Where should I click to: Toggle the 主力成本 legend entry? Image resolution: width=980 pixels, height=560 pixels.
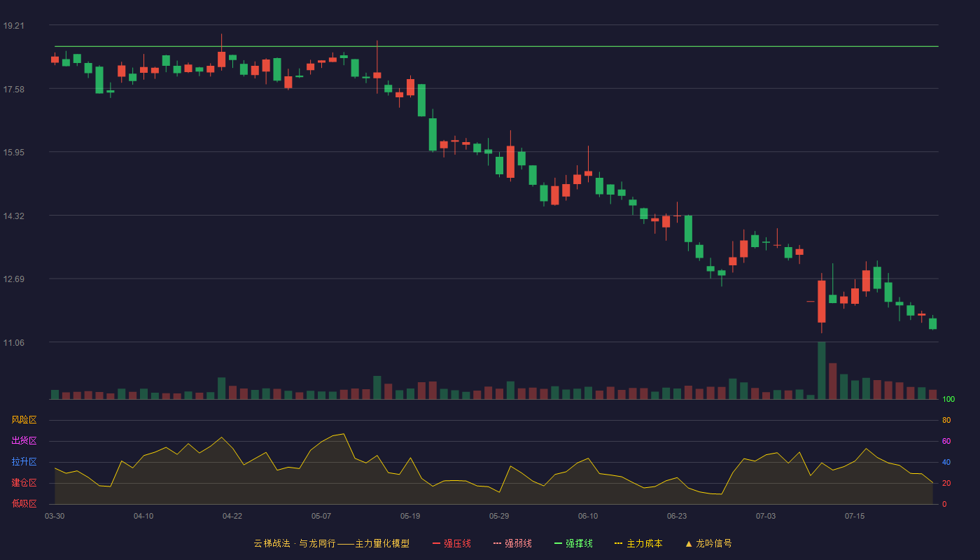click(638, 543)
